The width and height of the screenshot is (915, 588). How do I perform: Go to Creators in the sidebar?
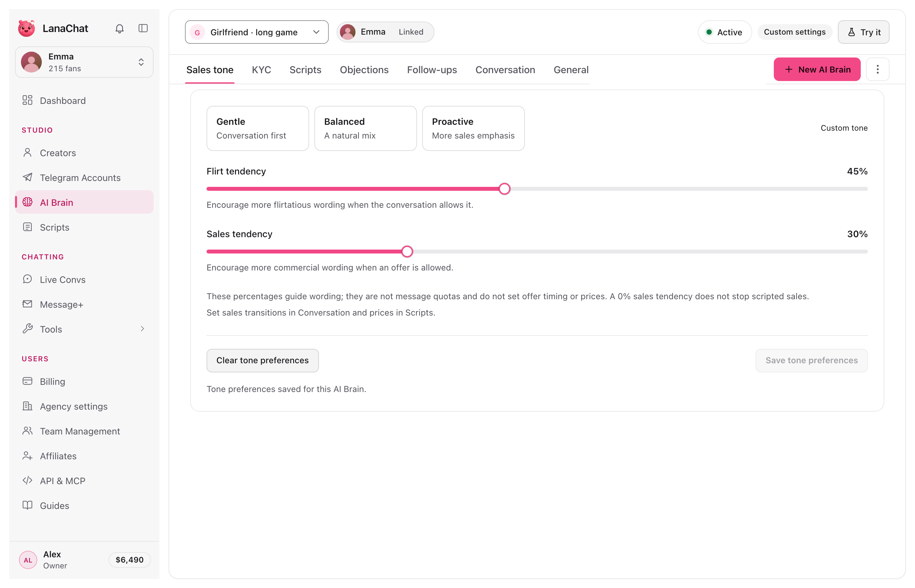tap(84, 153)
